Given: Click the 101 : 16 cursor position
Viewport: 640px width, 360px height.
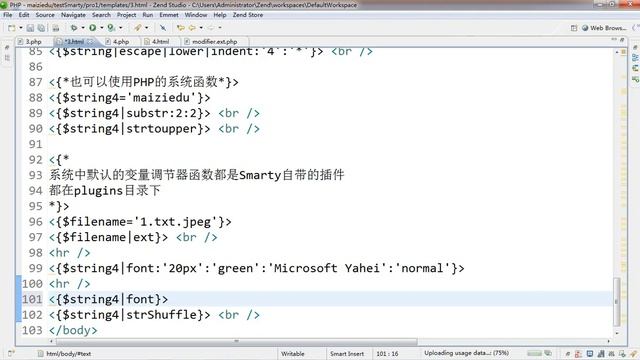Looking at the screenshot, I should (x=387, y=354).
